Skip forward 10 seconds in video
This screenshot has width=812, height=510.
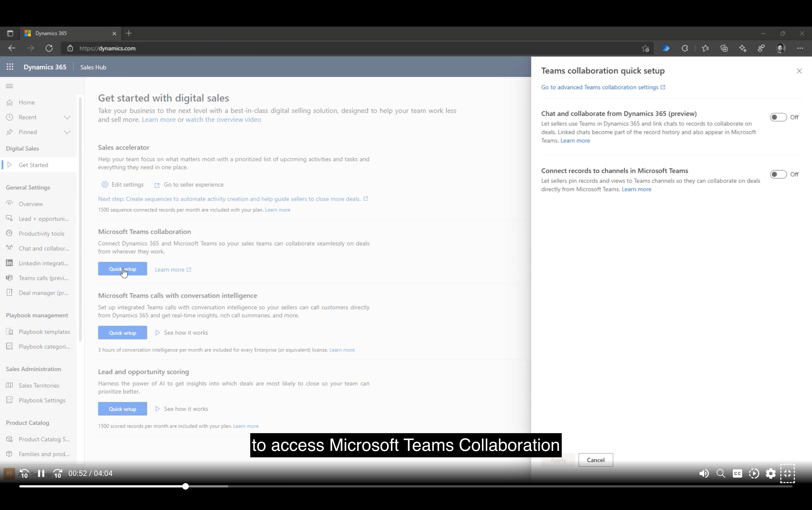coord(58,473)
